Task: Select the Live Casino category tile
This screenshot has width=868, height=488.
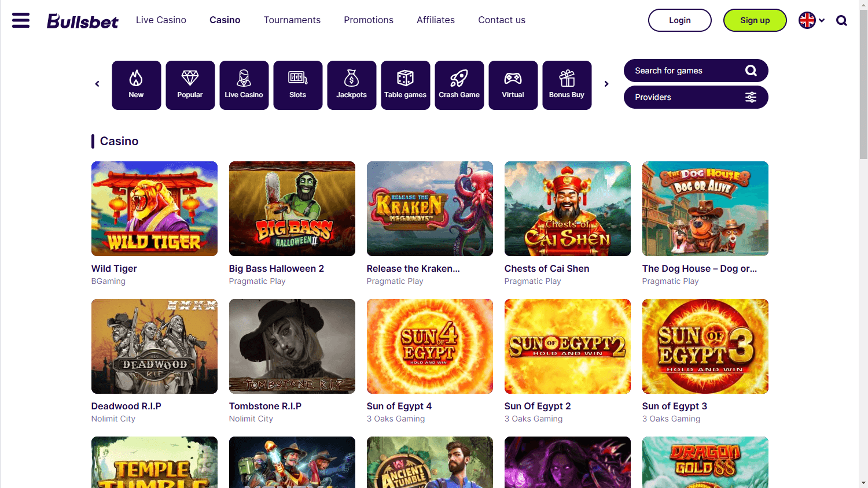Action: 244,85
